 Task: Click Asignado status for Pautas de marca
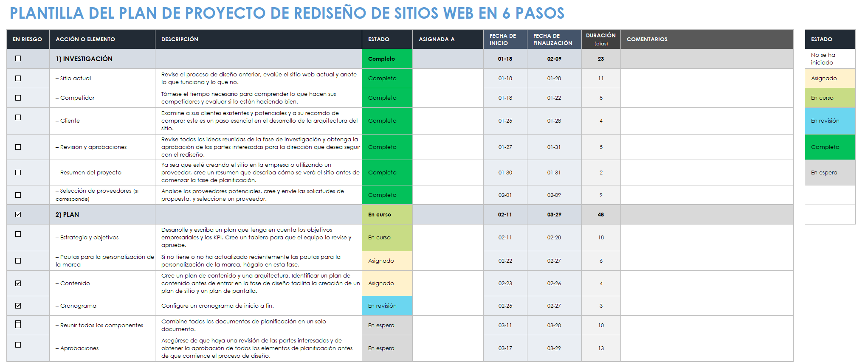click(387, 261)
